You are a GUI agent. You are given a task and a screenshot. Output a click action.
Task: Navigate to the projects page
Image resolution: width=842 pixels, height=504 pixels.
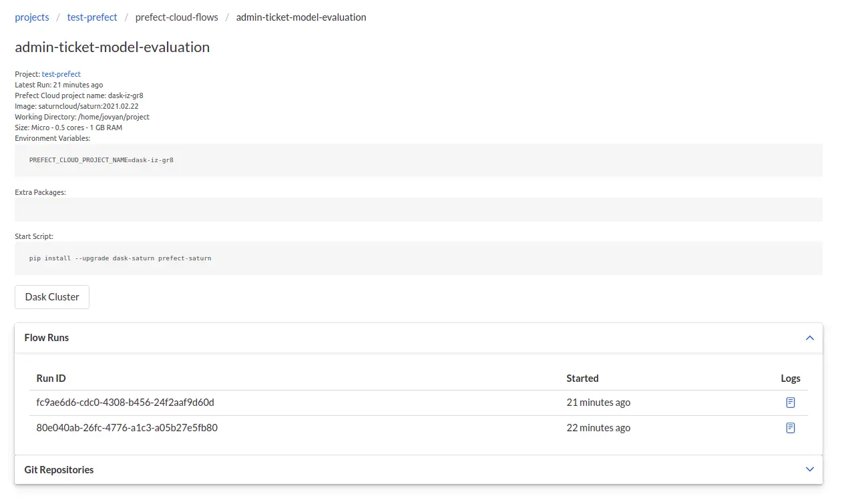tap(31, 17)
